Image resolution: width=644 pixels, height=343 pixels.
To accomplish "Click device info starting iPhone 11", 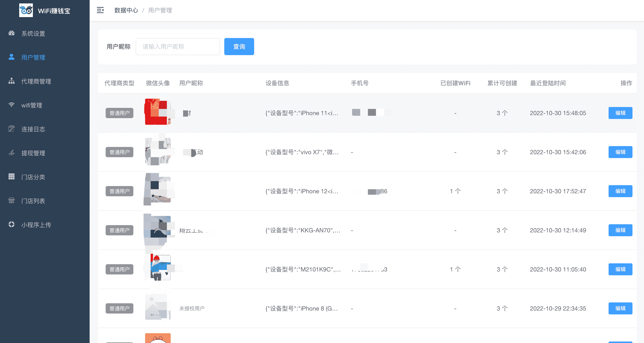I will (x=302, y=113).
